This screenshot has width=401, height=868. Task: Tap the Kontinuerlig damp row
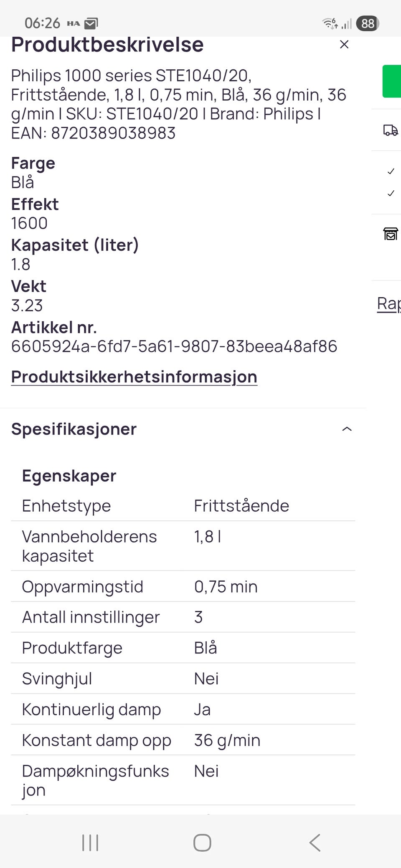(x=183, y=709)
